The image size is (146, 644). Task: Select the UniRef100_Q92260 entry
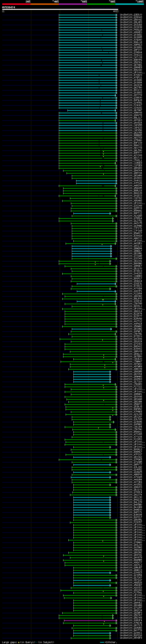coord(131,590)
